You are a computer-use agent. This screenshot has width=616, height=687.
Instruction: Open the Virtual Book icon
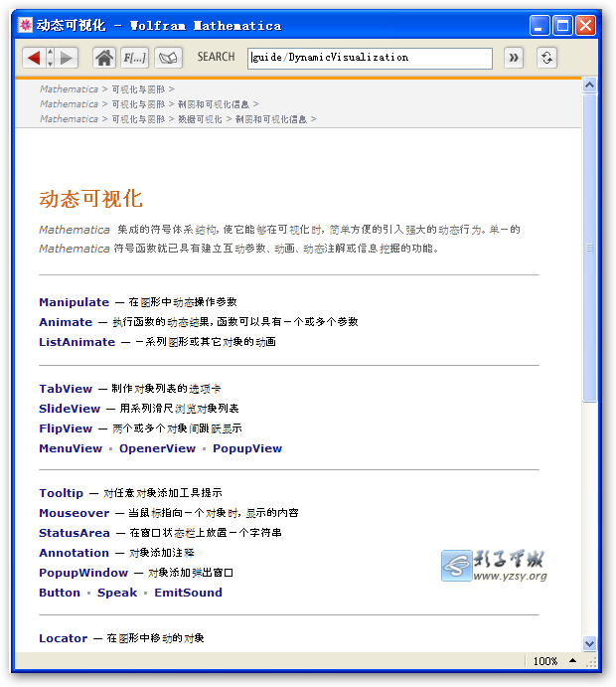168,58
